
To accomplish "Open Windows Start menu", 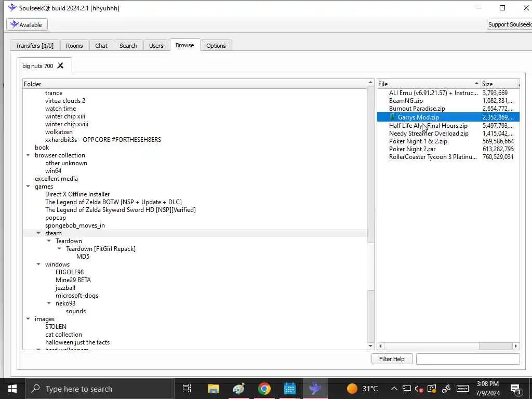I will click(12, 389).
